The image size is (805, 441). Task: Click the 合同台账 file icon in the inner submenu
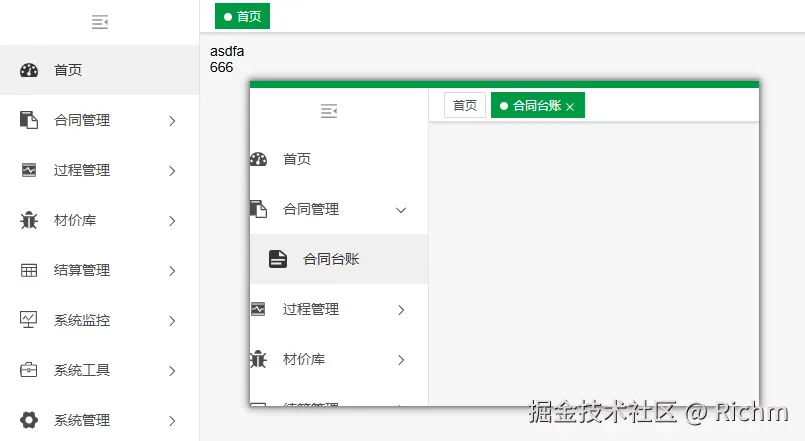coord(278,259)
